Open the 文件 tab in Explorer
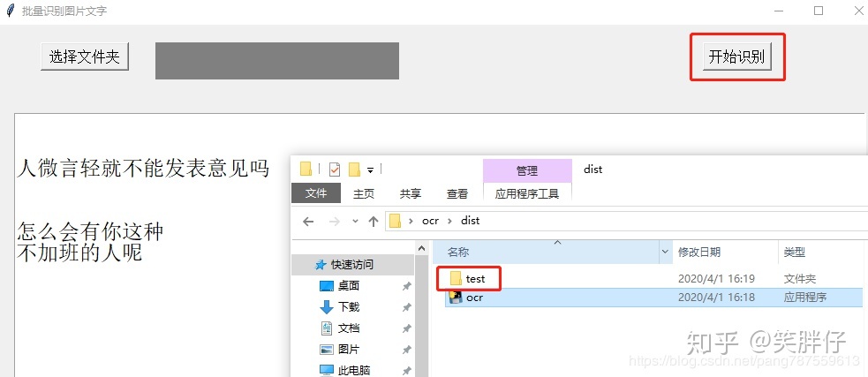 (x=316, y=192)
